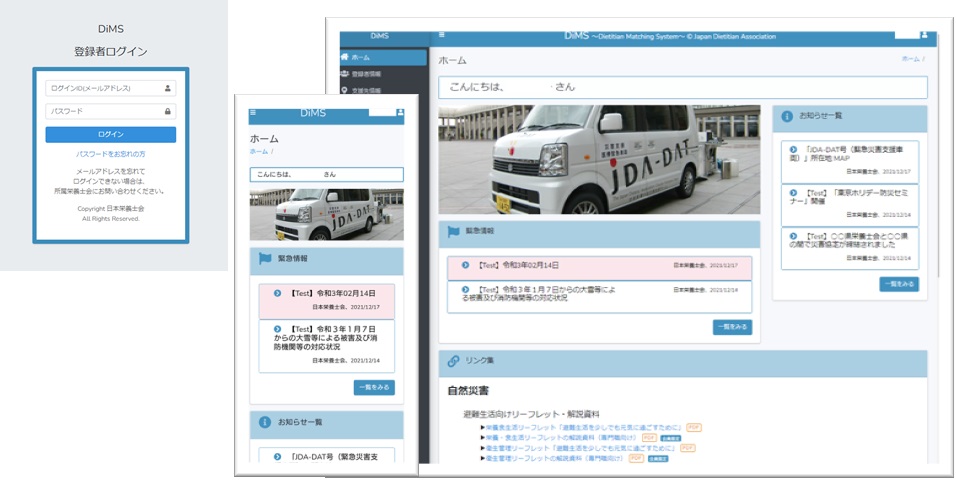The height and width of the screenshot is (480, 956).
Task: Open the first PDF badge in leaflet list
Action: 694,427
